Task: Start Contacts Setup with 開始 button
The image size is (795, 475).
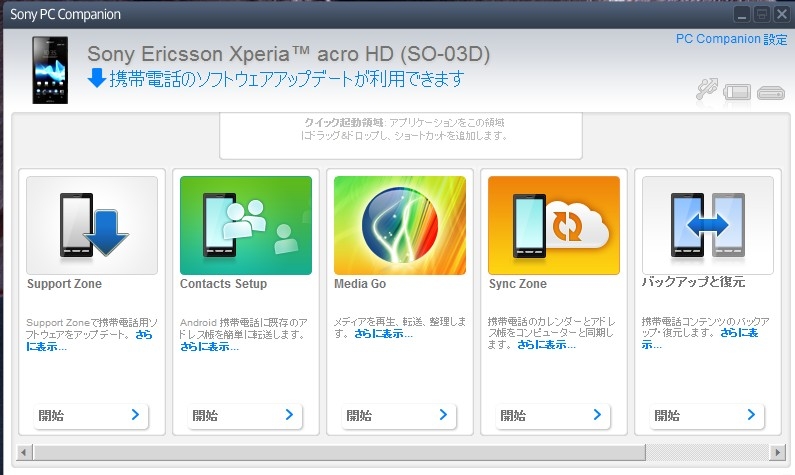Action: tap(245, 416)
